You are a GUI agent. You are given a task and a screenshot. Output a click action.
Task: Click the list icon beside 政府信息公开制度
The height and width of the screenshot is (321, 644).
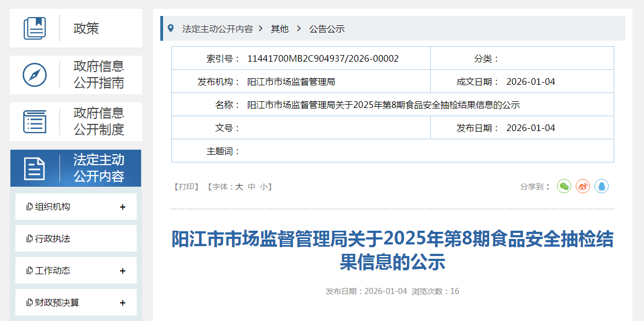pos(35,121)
